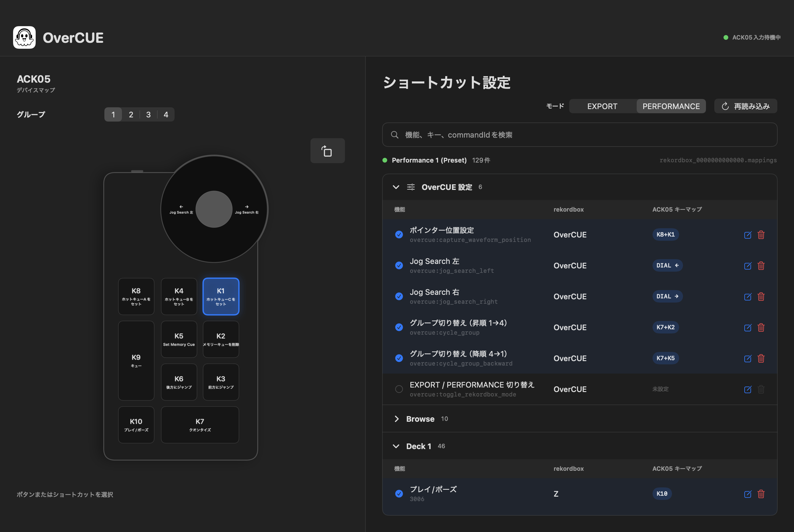
Task: Select the K6 後方にジャンプ key
Action: click(179, 382)
